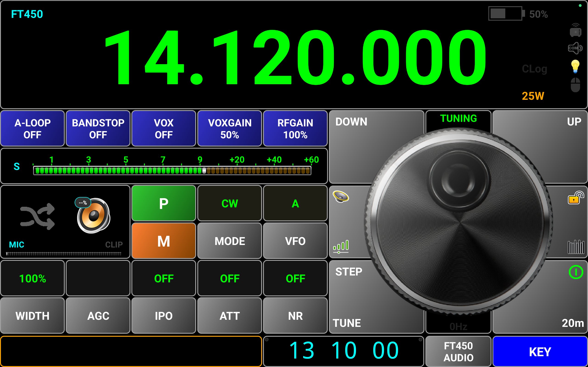588x367 pixels.
Task: Toggle the BANDSTOP OFF button
Action: (x=98, y=129)
